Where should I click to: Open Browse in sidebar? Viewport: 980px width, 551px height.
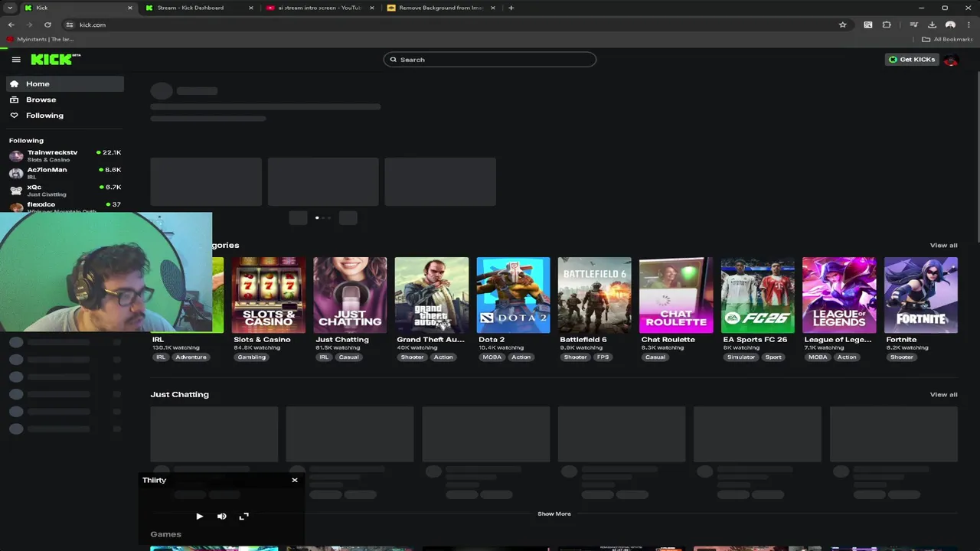65,99
